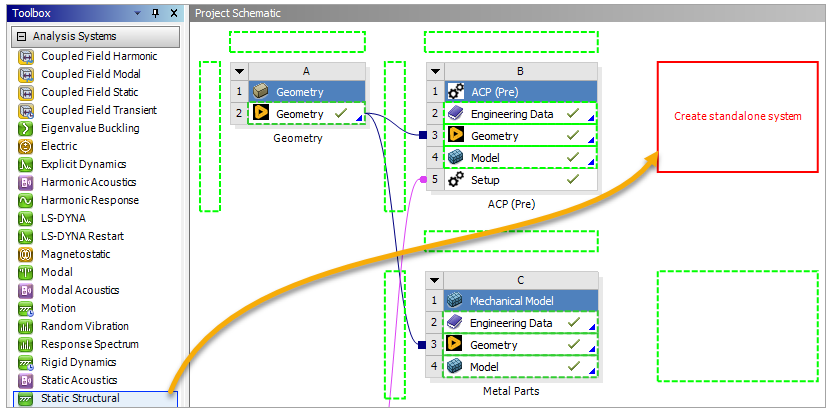Select the Model cell in Mechanical Model

[x=520, y=367]
